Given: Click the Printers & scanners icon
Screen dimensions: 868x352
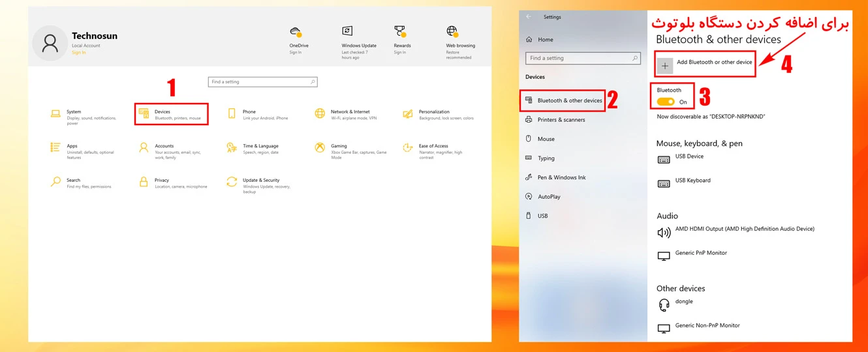Looking at the screenshot, I should pyautogui.click(x=529, y=119).
